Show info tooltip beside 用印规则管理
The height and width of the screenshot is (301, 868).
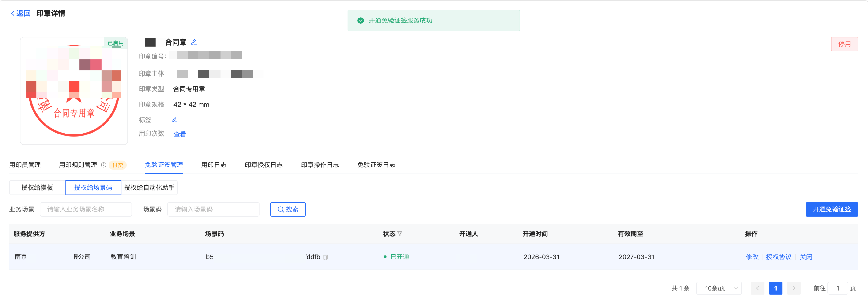[x=104, y=165]
